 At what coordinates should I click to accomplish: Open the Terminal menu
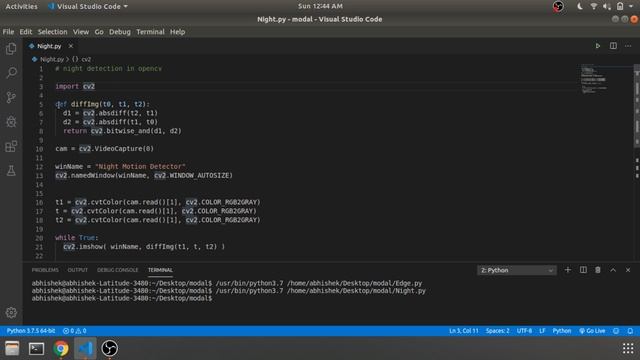point(150,32)
